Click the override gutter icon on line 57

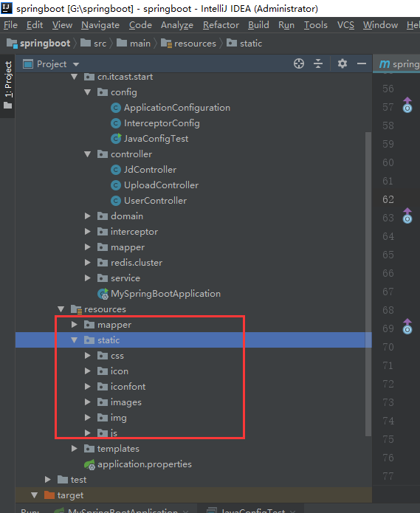(x=407, y=105)
